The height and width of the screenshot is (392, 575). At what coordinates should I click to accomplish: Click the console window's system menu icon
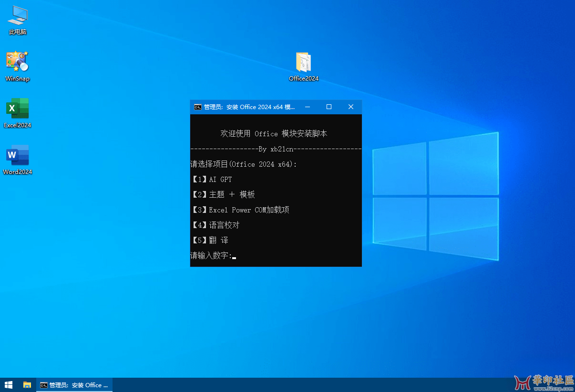coord(197,107)
